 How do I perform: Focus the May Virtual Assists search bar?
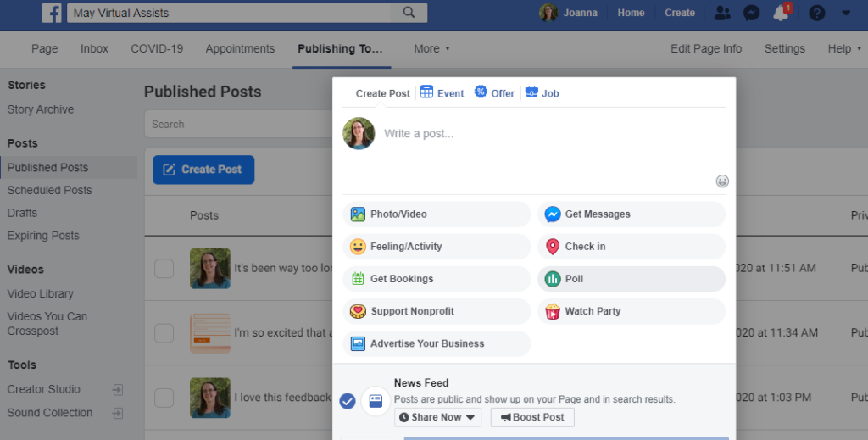tap(229, 13)
